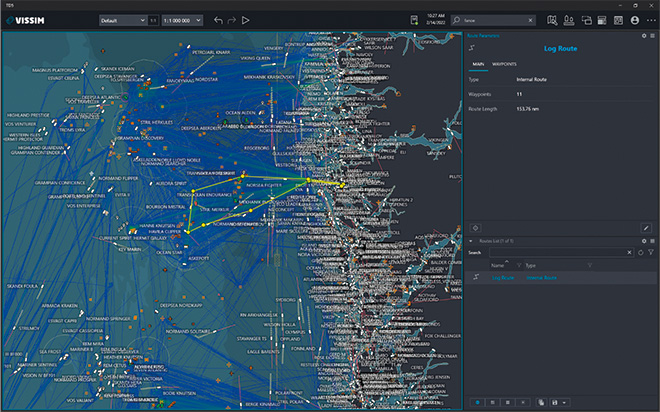Clear the top search box with the X

(x=530, y=20)
